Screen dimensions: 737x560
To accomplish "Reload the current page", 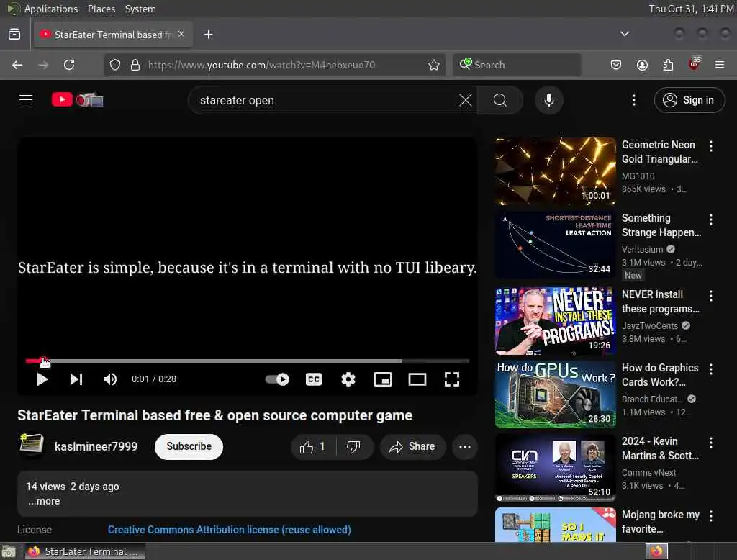I will pos(69,65).
